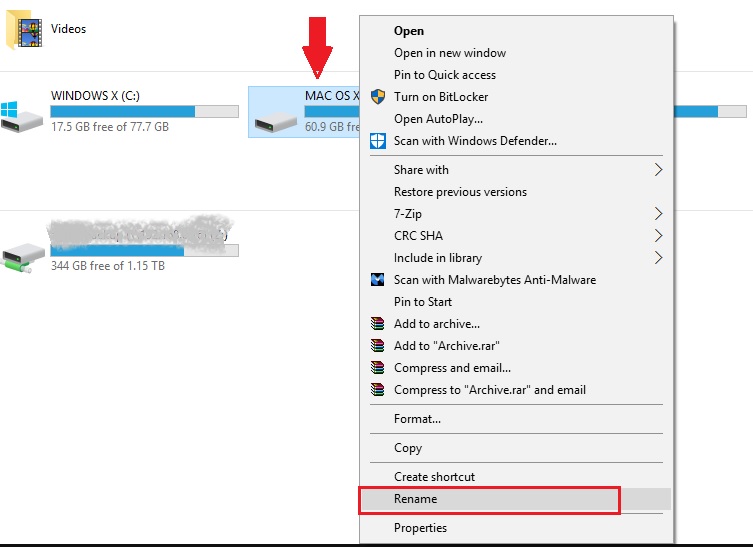753x547 pixels.
Task: Open the CRC SHA submenu
Action: tap(658, 236)
